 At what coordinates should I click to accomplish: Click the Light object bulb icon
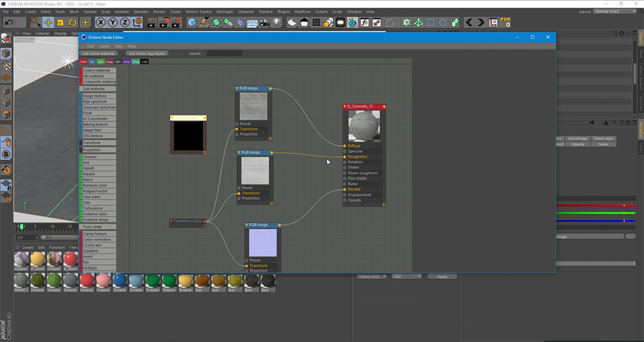tap(277, 22)
